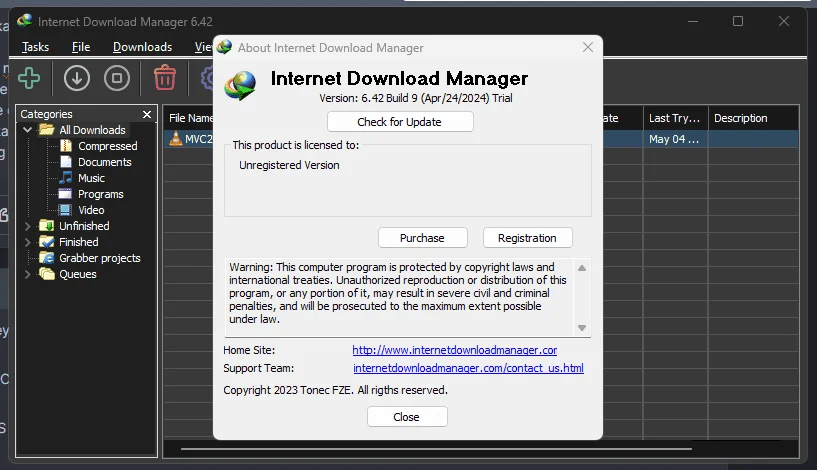Click the Purchase button

pyautogui.click(x=422, y=238)
